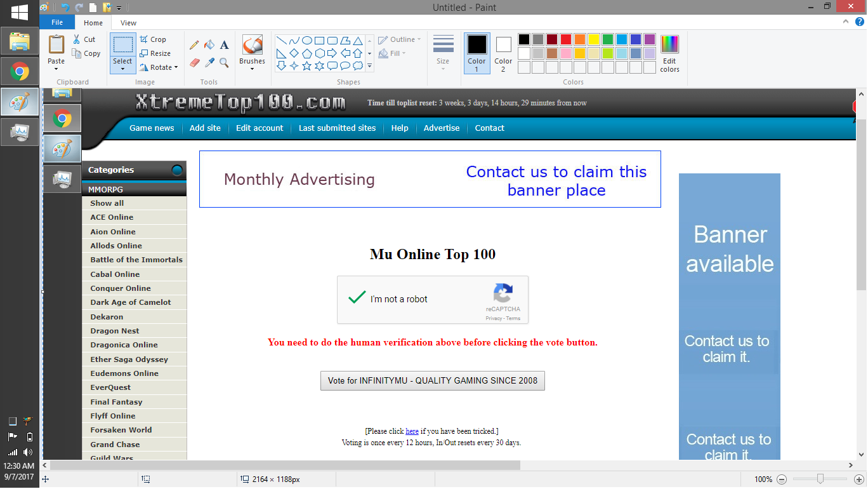Choose the yellow color swatch
This screenshot has width=868, height=489.
[x=594, y=39]
